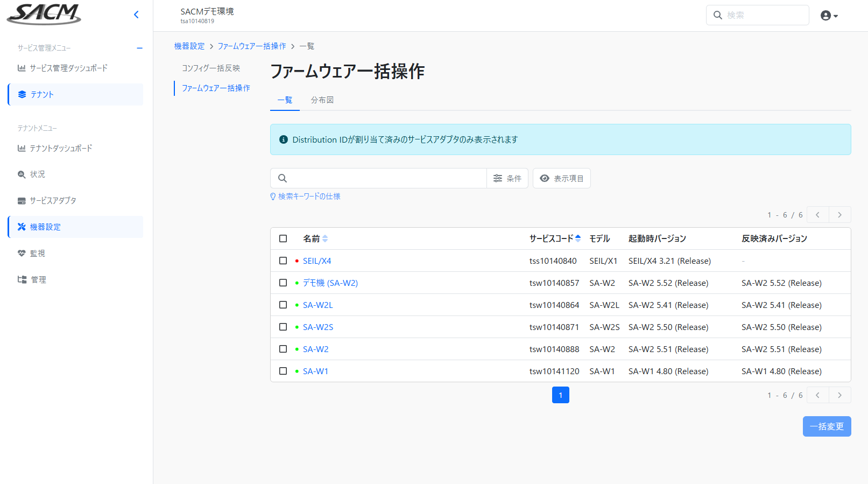The width and height of the screenshot is (868, 484).
Task: Go to the next page with the bottom pager arrow
Action: click(840, 395)
